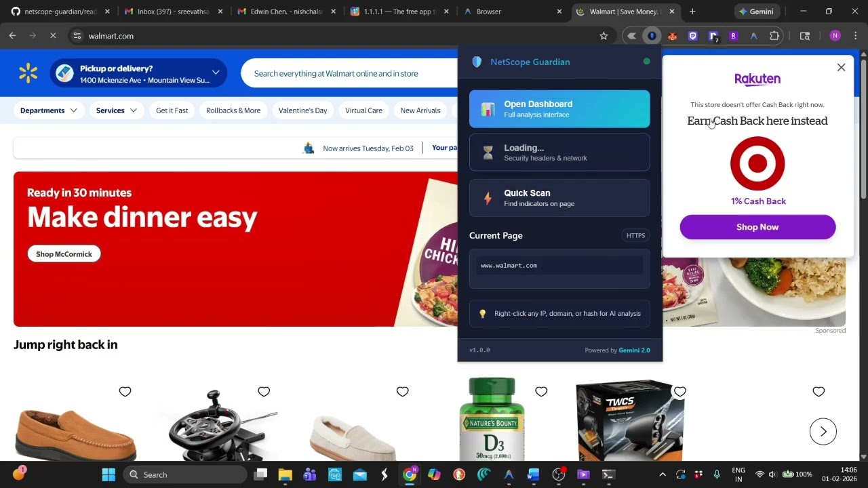Show hidden system tray icons
This screenshot has height=488, width=868.
(x=663, y=474)
